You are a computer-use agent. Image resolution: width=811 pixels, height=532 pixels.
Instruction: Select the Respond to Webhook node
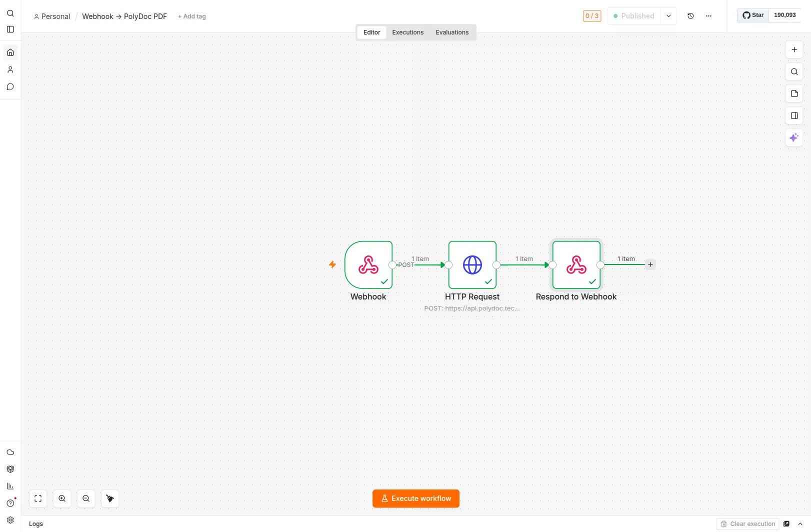tap(576, 265)
